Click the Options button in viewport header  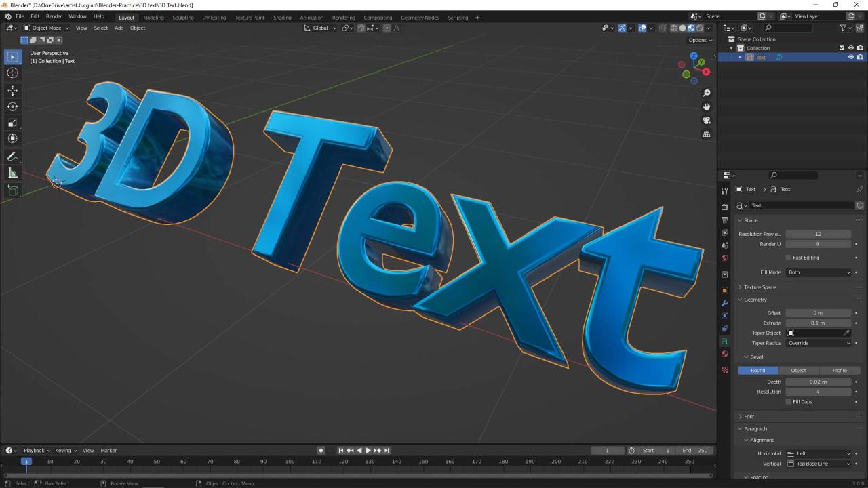coord(698,40)
